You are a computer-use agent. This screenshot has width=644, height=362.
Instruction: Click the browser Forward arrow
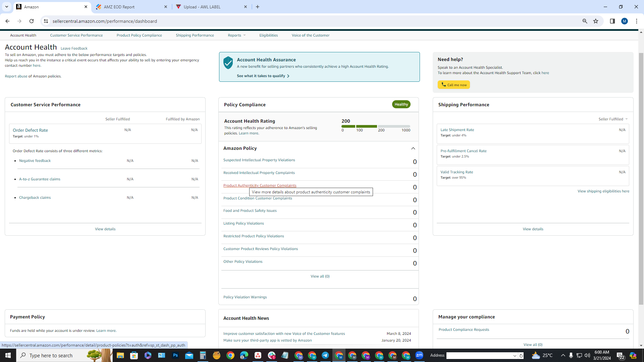point(19,21)
